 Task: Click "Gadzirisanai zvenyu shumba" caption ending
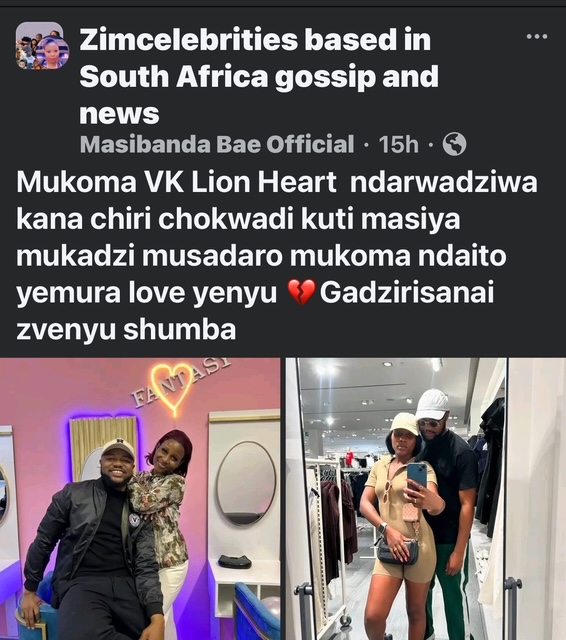pos(255,311)
